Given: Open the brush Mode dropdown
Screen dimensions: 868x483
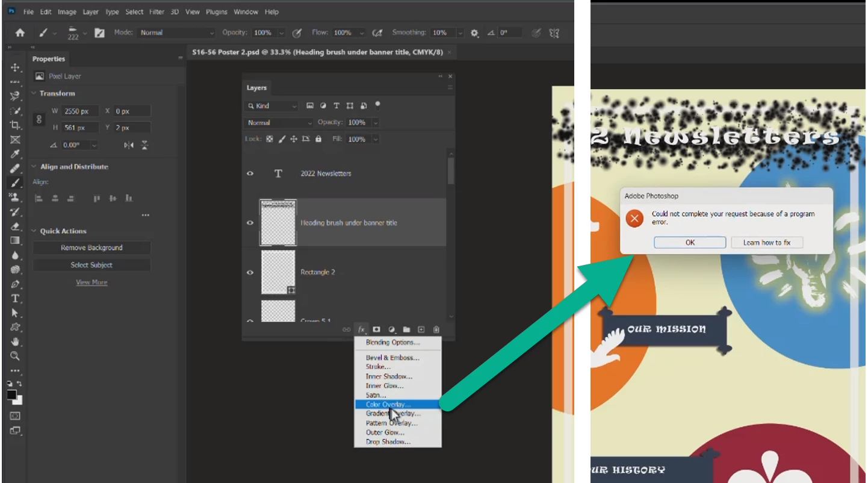Looking at the screenshot, I should tap(176, 33).
